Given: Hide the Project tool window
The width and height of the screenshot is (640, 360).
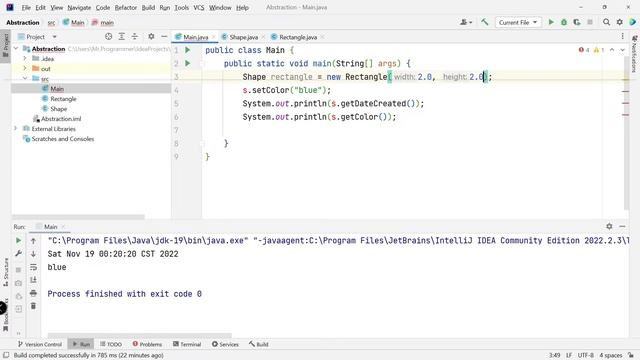Looking at the screenshot, I should (164, 37).
